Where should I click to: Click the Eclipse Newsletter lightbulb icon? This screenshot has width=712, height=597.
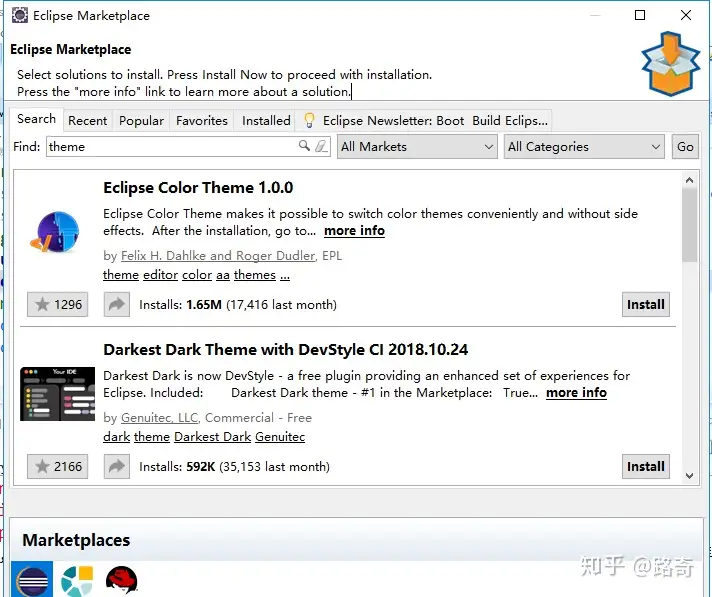pyautogui.click(x=309, y=120)
